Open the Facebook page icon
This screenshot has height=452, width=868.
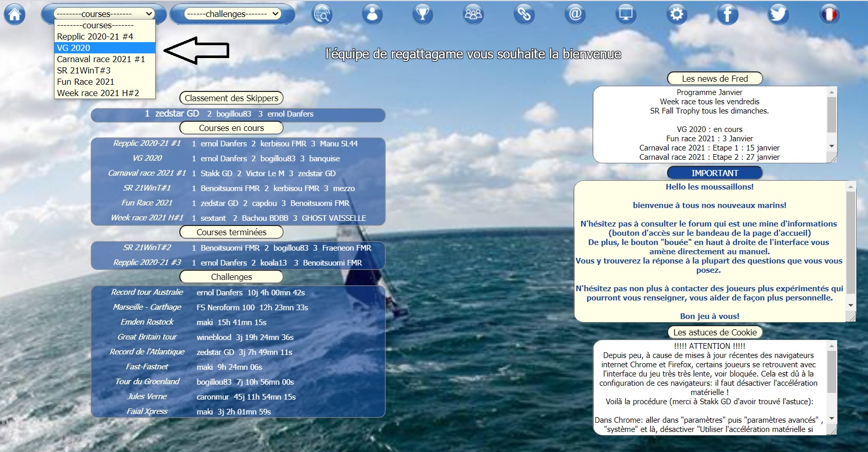click(727, 14)
